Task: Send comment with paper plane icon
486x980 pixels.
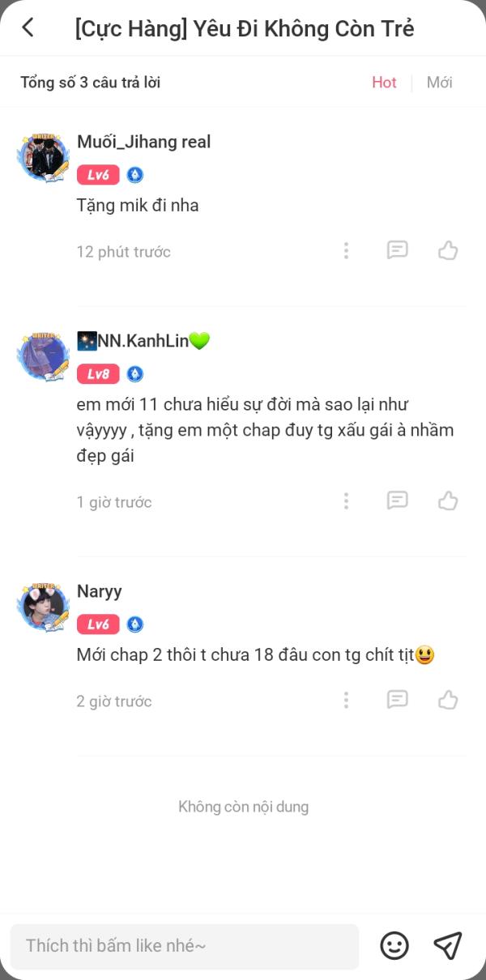Action: pyautogui.click(x=447, y=945)
